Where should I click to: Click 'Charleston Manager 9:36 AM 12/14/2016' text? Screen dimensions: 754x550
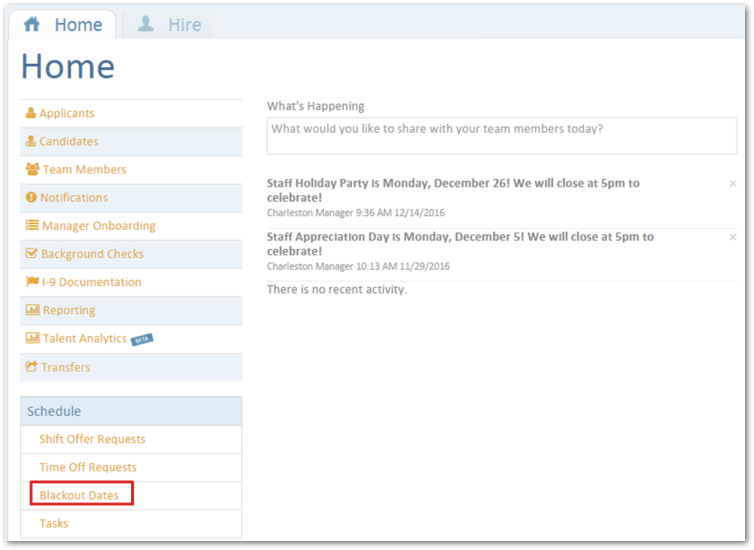(356, 212)
